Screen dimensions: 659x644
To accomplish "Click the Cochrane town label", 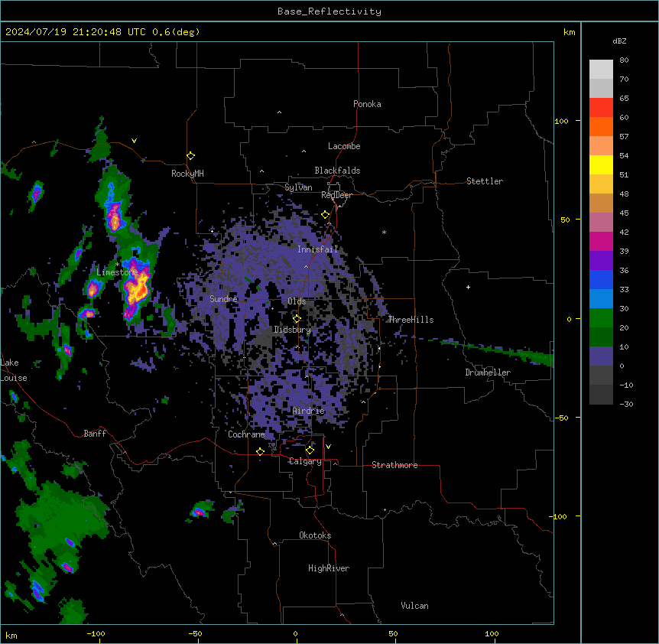I will pos(246,434).
